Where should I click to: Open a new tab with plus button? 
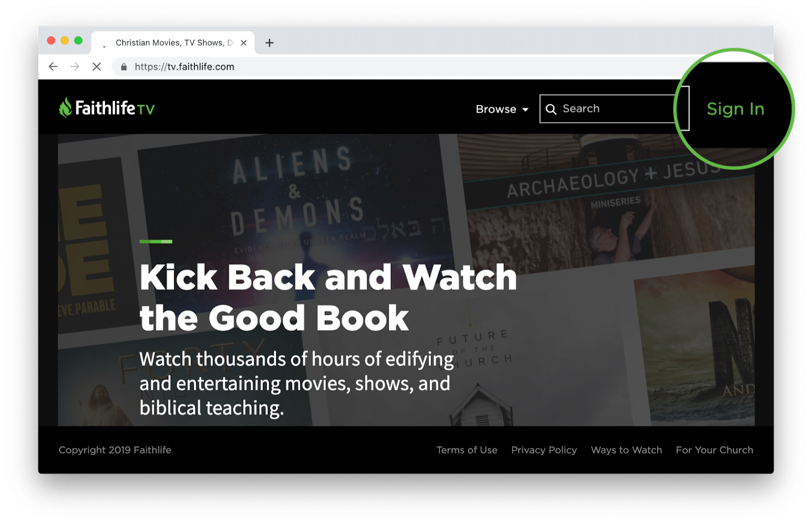pyautogui.click(x=269, y=43)
